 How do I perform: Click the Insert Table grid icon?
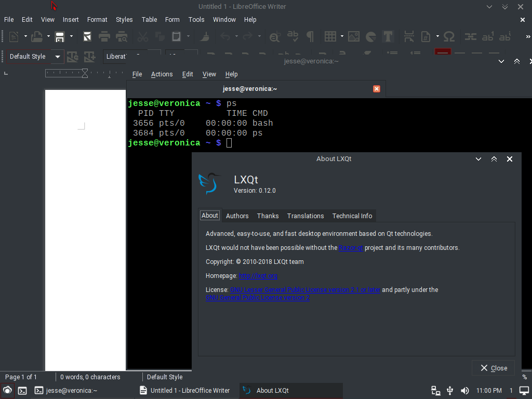(330, 36)
